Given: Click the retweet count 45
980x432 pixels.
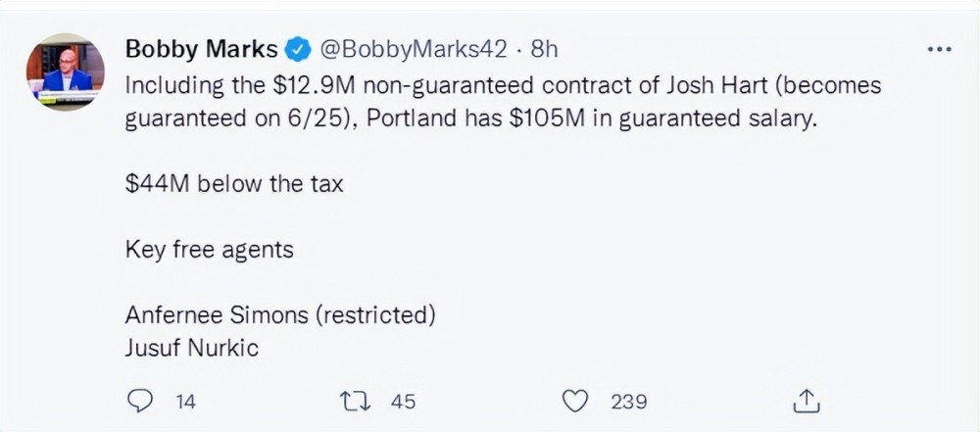Looking at the screenshot, I should click(x=403, y=401).
